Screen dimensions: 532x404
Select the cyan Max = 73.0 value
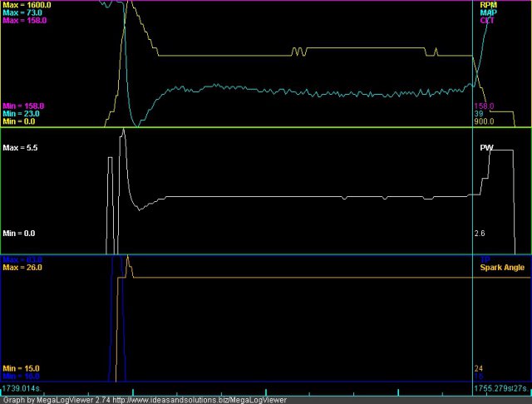point(23,12)
